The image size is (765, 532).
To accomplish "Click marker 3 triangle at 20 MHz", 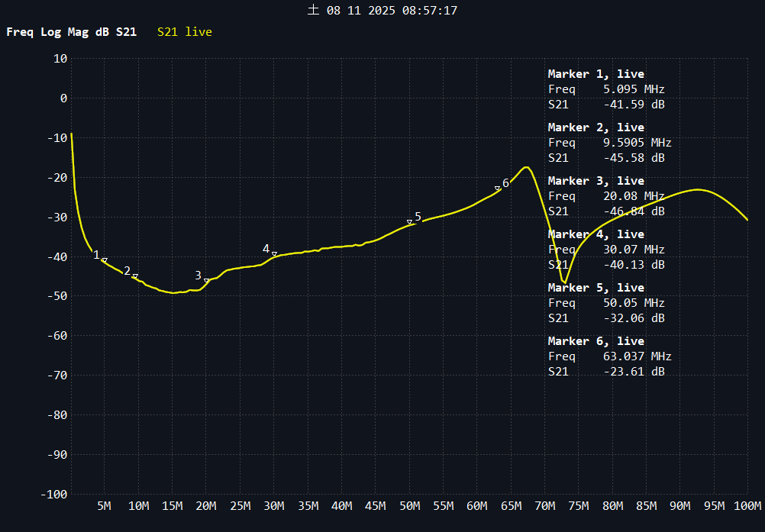I will click(x=206, y=281).
